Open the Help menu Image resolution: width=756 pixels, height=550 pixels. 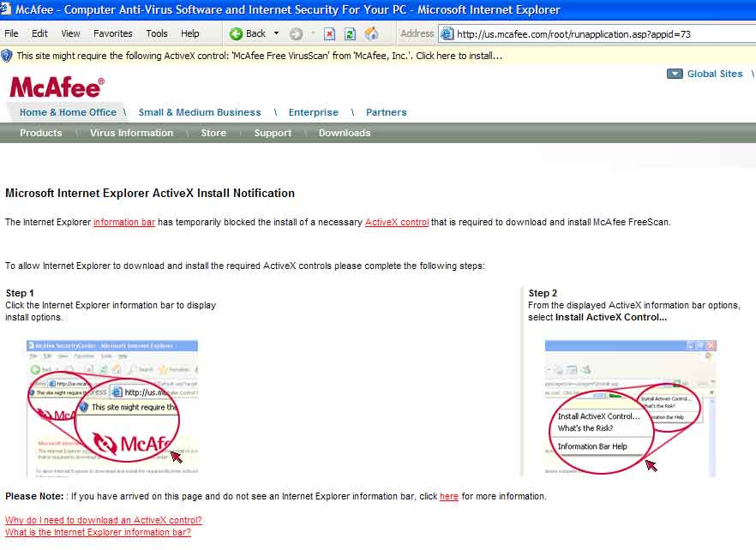[190, 33]
